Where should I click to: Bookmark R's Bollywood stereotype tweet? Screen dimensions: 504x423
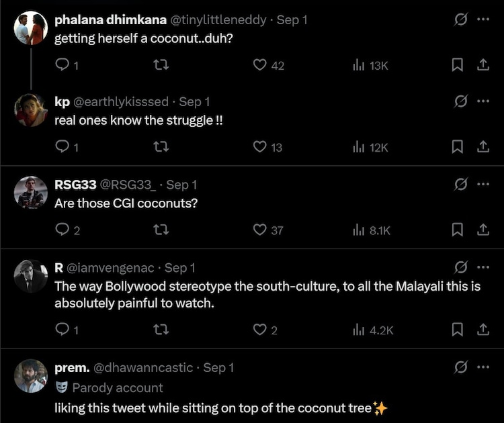point(457,330)
